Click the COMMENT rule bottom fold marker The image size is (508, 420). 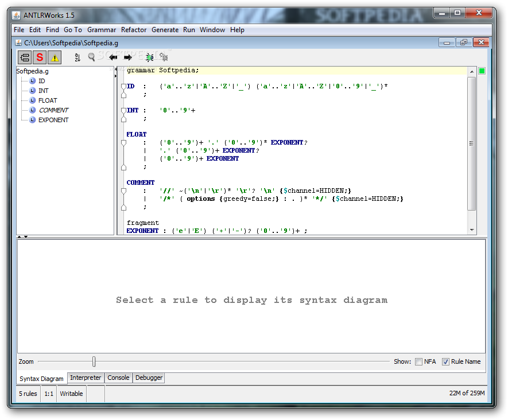click(x=123, y=208)
